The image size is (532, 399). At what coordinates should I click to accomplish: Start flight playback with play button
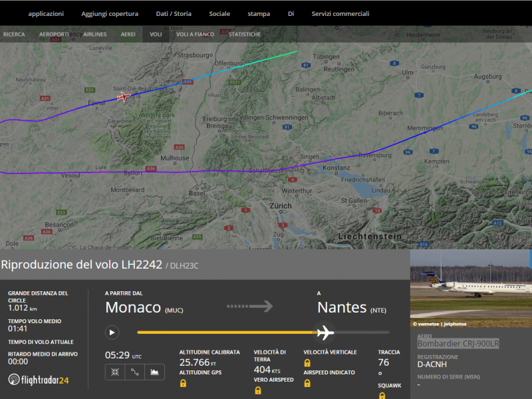112,332
